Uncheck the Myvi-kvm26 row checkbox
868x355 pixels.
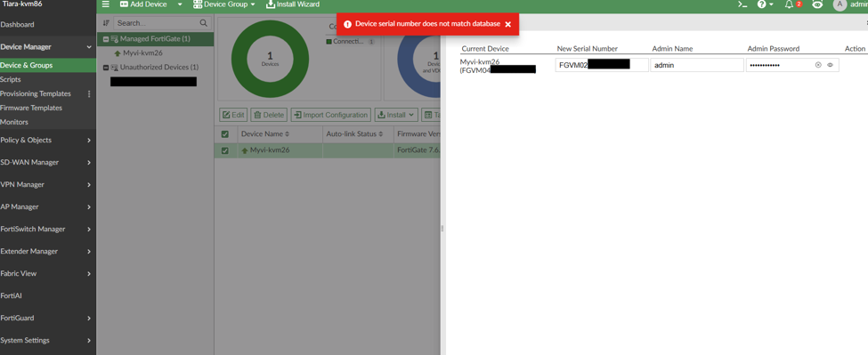point(224,150)
